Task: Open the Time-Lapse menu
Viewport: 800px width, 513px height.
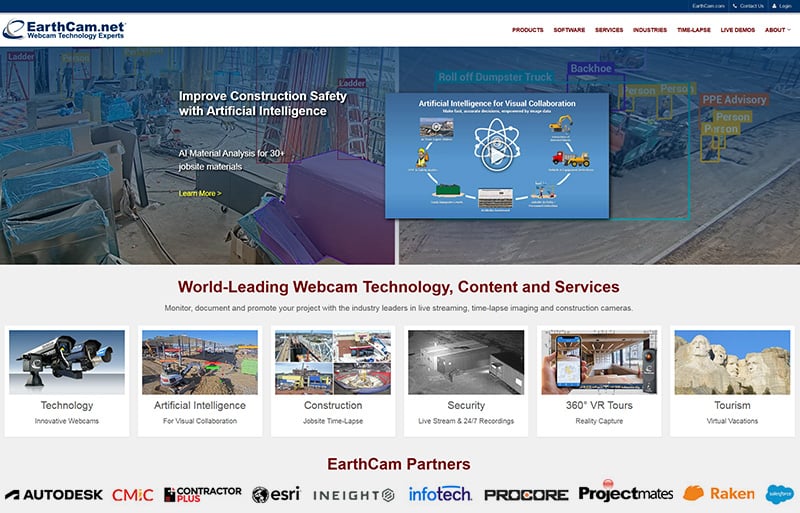Action: click(693, 30)
